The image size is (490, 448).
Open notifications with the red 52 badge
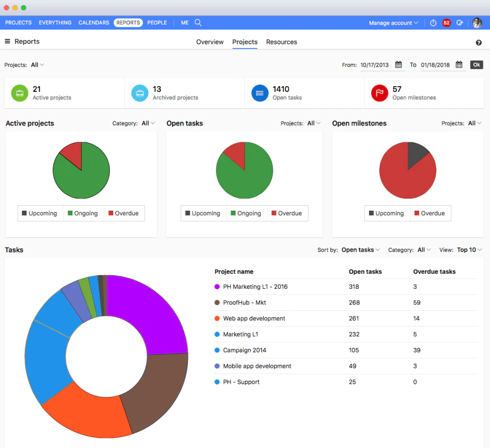(x=447, y=22)
